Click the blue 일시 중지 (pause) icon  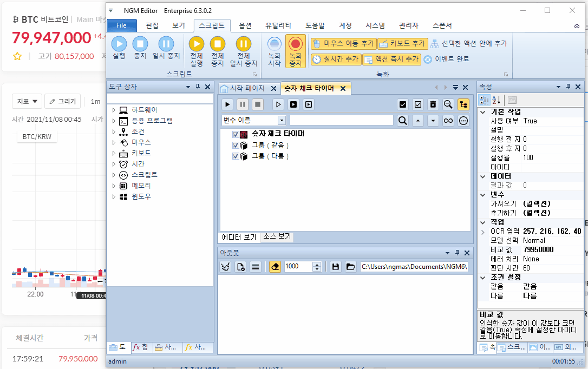coord(166,44)
